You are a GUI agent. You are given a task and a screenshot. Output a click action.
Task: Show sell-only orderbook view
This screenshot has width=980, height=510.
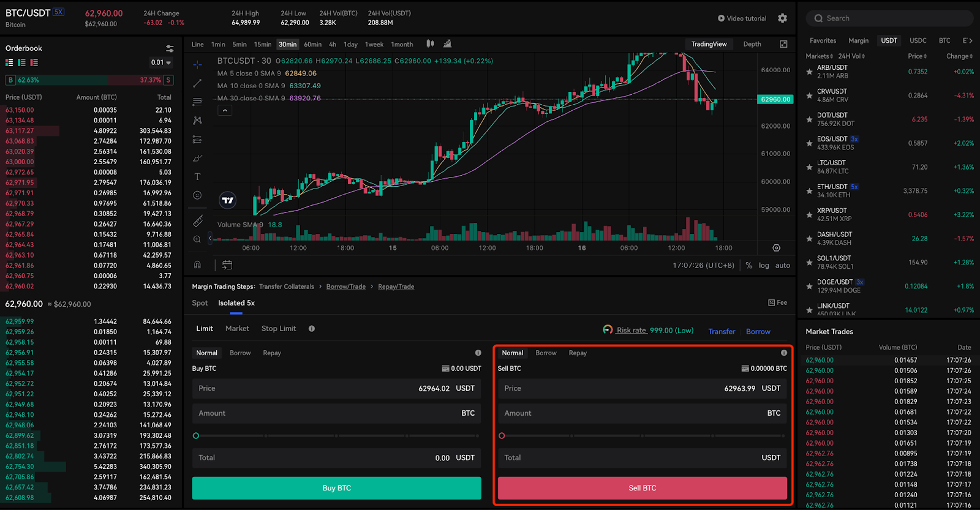point(34,62)
